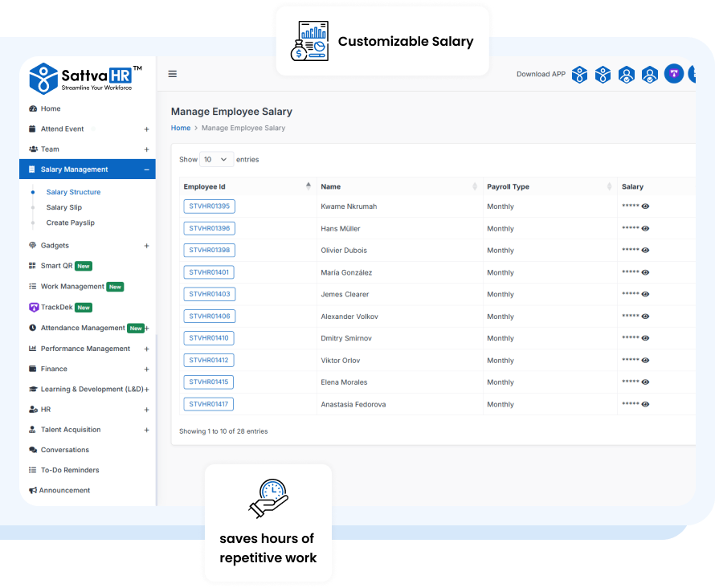
Task: Open Salary Slip submenu item
Action: click(x=63, y=207)
